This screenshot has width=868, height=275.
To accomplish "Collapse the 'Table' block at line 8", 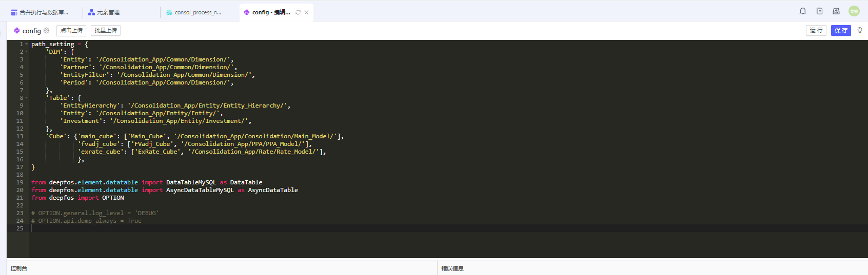I will [x=27, y=98].
